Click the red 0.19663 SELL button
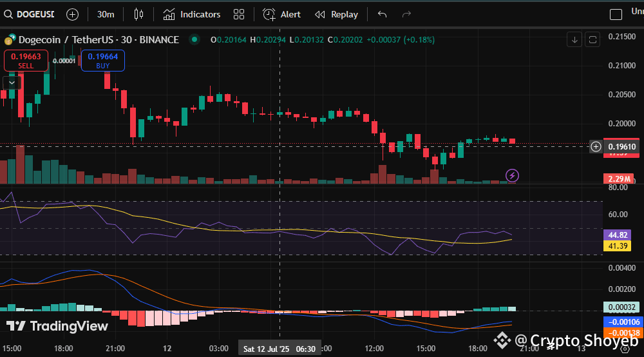The height and width of the screenshot is (357, 644). (x=26, y=61)
